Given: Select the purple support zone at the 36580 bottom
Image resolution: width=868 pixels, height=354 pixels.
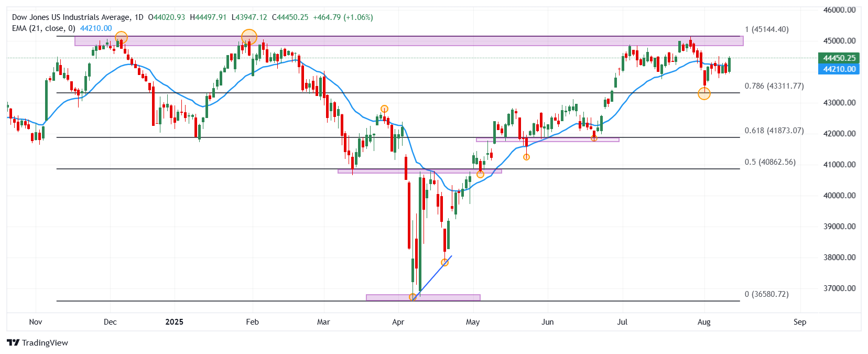Looking at the screenshot, I should pyautogui.click(x=423, y=297).
